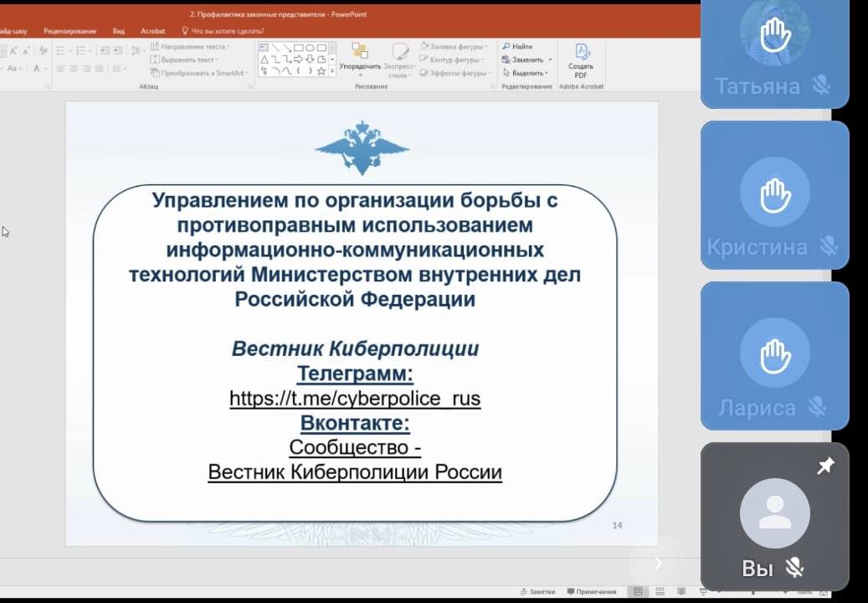Click Создать PDF in Adobe Acrobat group
Viewport: 868px width, 603px height.
(581, 60)
